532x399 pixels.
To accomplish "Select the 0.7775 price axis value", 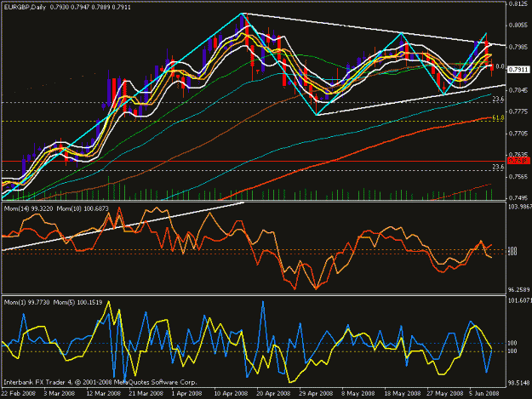I will pos(519,111).
